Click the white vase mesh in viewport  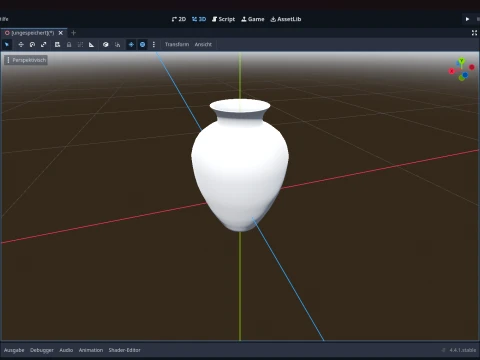click(240, 165)
